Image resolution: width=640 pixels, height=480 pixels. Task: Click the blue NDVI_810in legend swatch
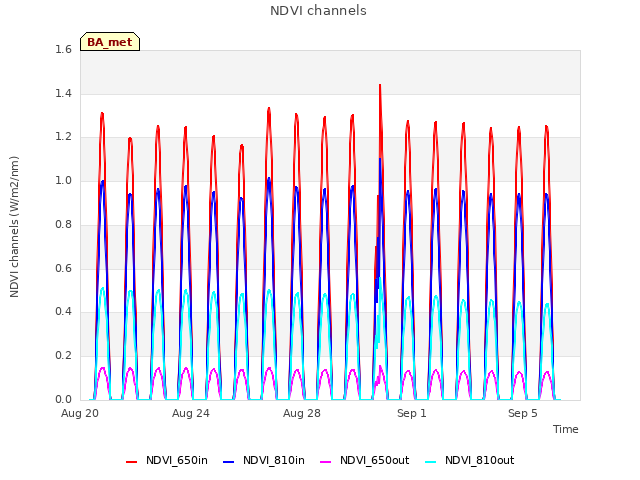point(229,462)
